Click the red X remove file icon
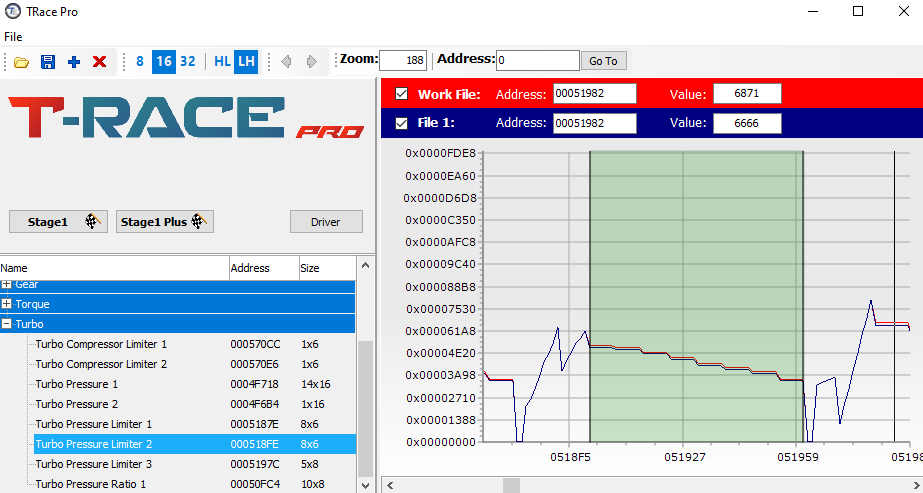This screenshot has width=923, height=493. 99,62
